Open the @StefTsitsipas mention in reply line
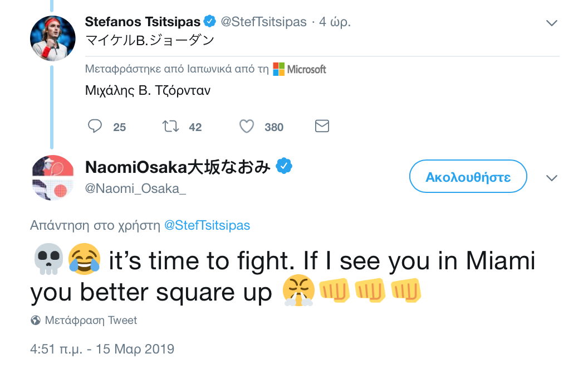Image resolution: width=588 pixels, height=368 pixels. (x=207, y=225)
